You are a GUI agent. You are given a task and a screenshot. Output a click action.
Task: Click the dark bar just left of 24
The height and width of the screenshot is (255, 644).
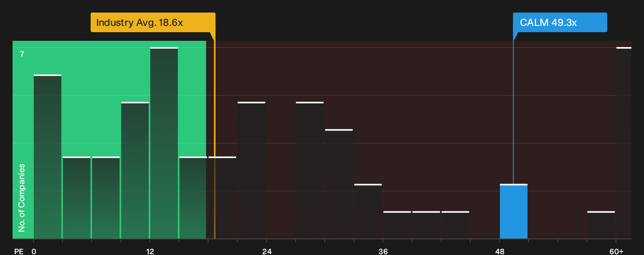pyautogui.click(x=252, y=170)
